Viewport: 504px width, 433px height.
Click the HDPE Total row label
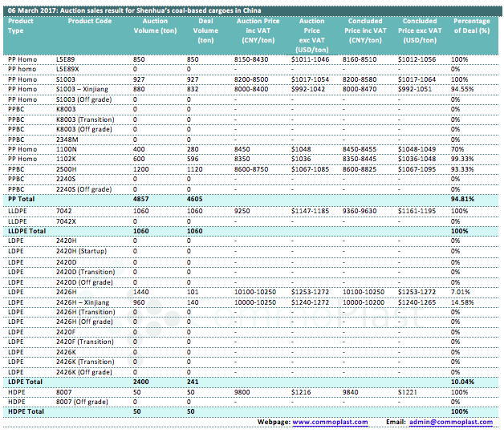click(x=26, y=411)
